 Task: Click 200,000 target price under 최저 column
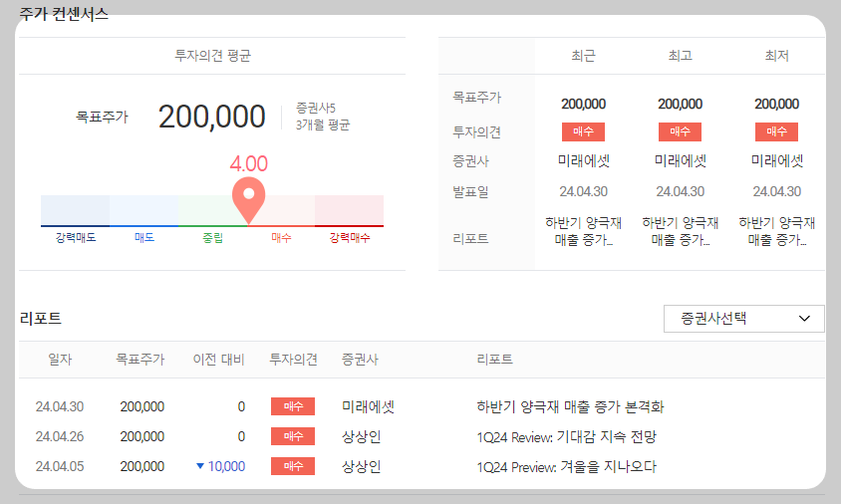click(x=776, y=104)
